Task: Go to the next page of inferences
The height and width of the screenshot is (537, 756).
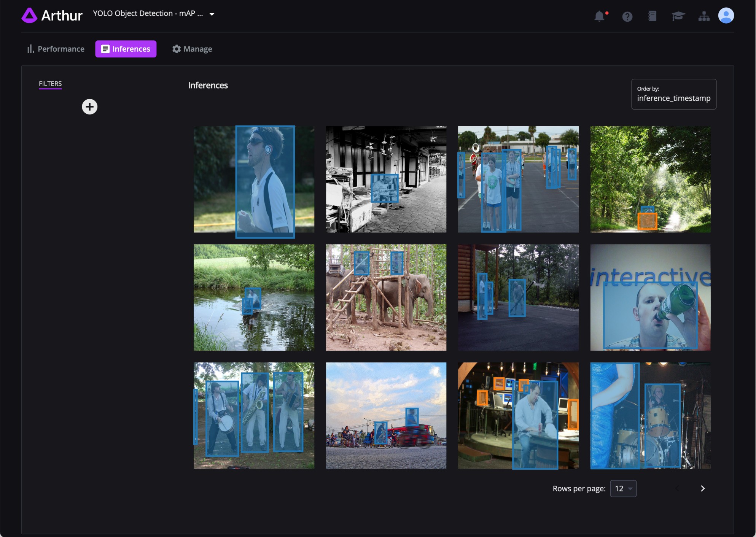Action: click(702, 488)
